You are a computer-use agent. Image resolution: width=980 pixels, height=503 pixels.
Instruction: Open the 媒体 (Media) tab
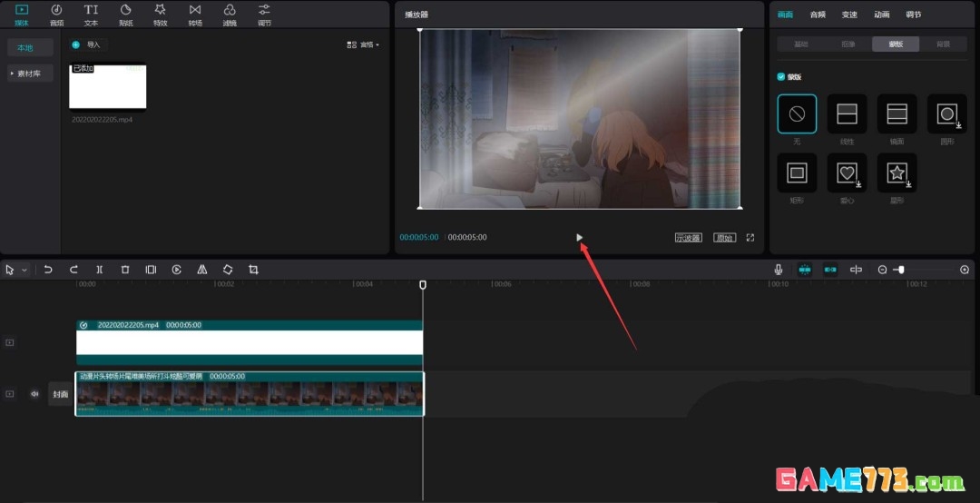[22, 15]
